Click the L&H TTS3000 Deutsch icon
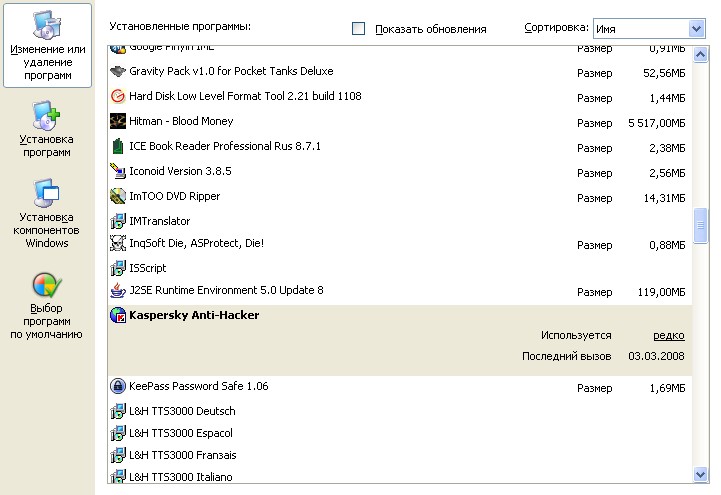Screen dimensions: 721x495 tap(118, 411)
